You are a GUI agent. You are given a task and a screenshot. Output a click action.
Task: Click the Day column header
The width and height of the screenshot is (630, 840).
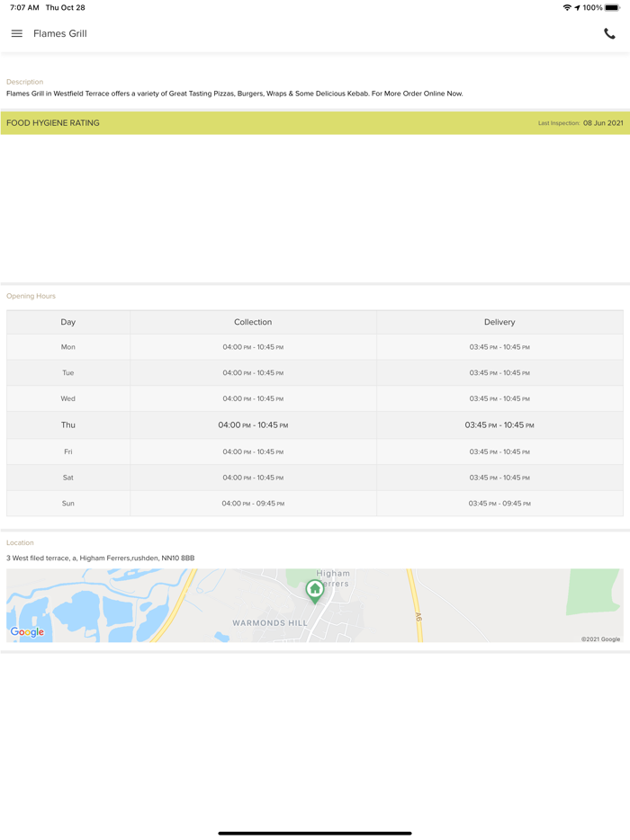(x=68, y=322)
